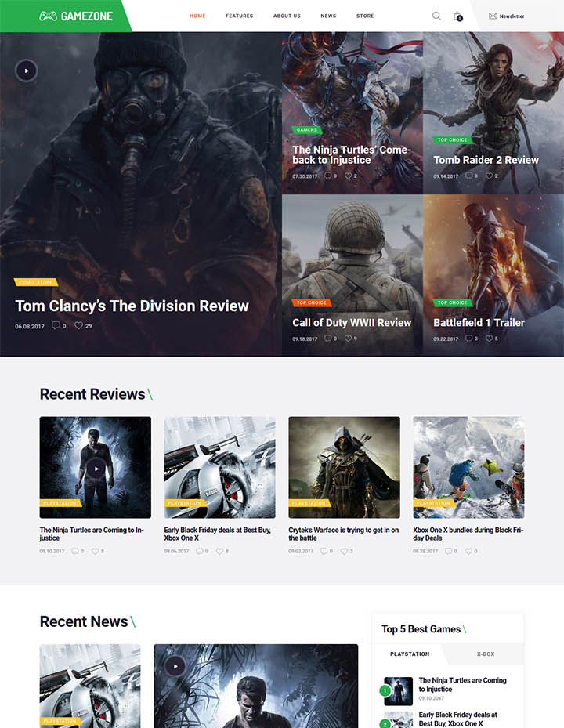Click the Recent News heading
This screenshot has width=564, height=728.
[x=84, y=621]
